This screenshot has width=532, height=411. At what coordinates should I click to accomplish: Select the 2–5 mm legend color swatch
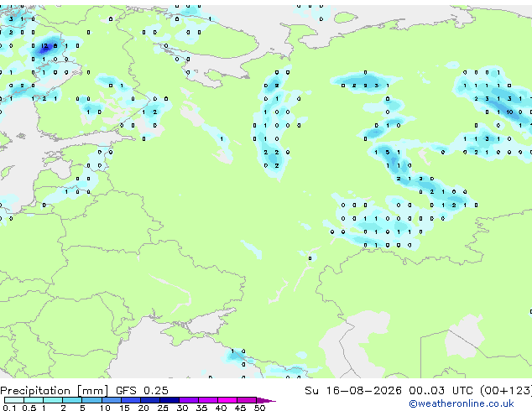[x=72, y=400]
